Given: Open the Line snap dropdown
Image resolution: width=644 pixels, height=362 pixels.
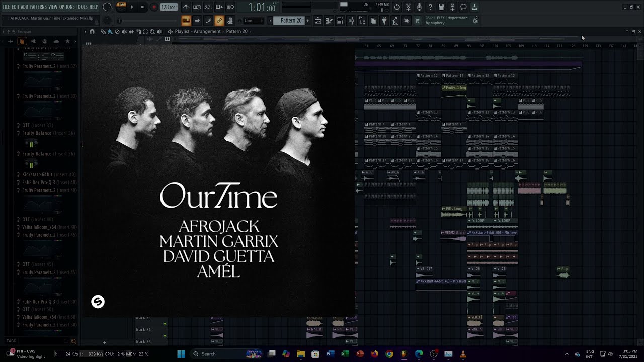Looking at the screenshot, I should tap(254, 21).
